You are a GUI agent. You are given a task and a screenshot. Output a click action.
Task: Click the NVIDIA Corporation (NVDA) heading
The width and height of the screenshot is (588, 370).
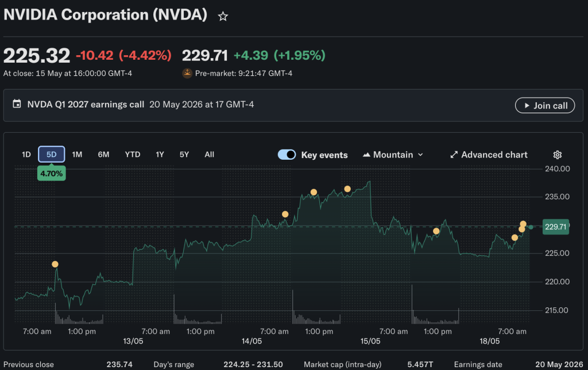point(106,15)
